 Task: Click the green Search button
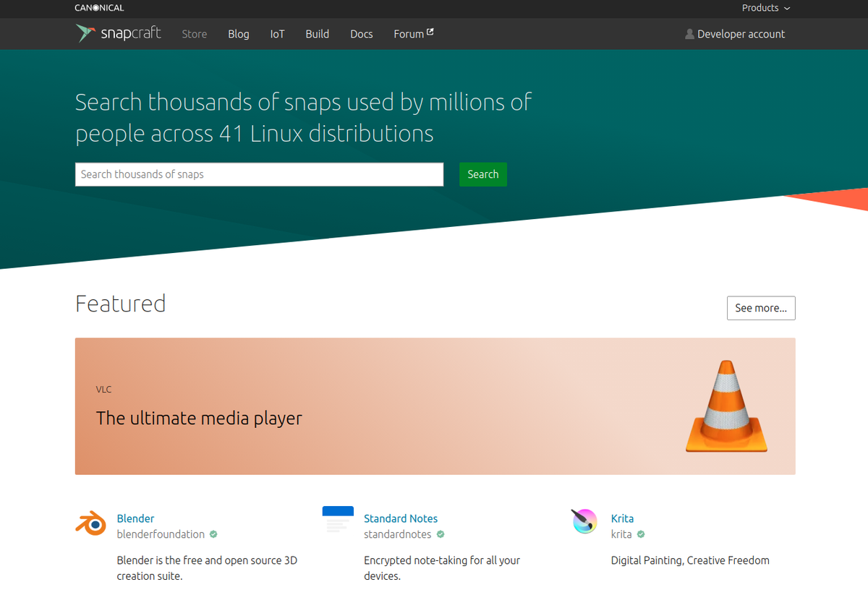click(x=483, y=174)
